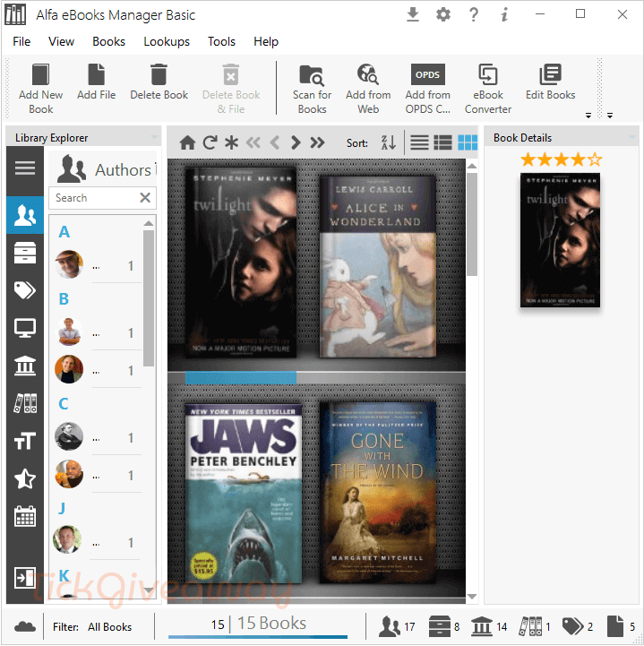The width and height of the screenshot is (644, 646).
Task: Open the File menu
Action: point(21,41)
